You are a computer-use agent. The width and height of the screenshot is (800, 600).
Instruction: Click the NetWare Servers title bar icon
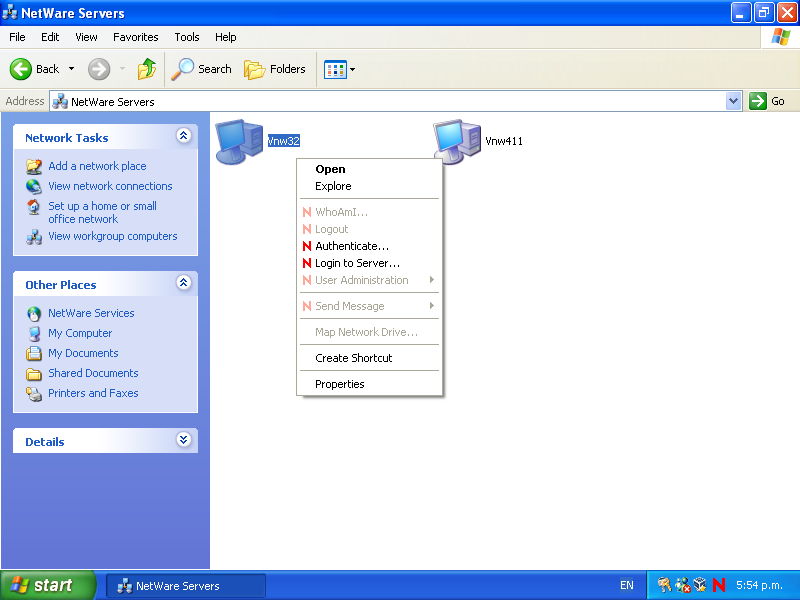click(x=10, y=12)
